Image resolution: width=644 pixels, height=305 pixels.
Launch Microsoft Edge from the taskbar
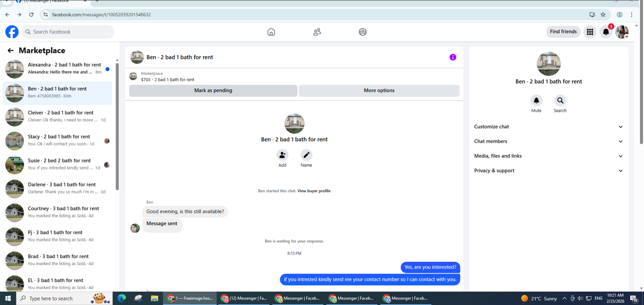(122, 298)
